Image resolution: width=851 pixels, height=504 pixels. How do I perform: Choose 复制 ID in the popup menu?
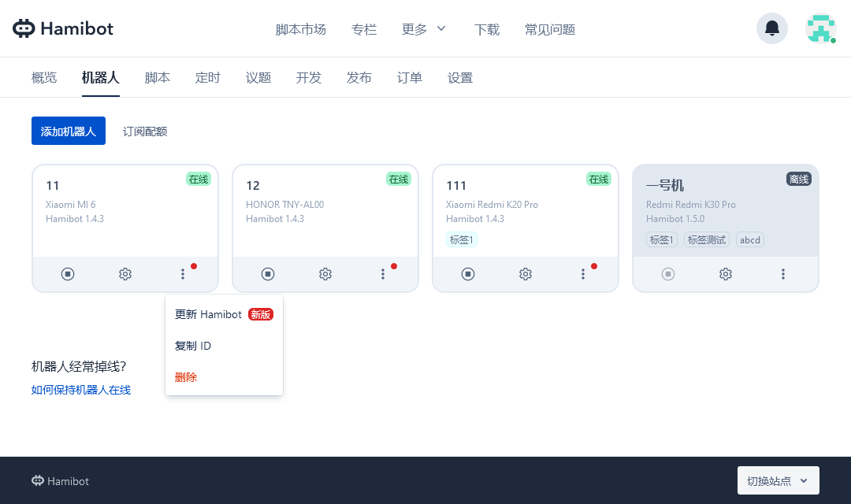[193, 346]
